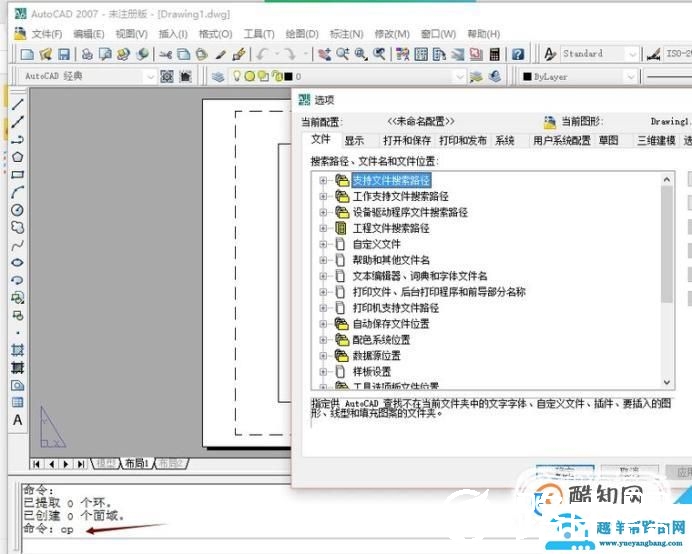The height and width of the screenshot is (554, 692).
Task: Click the Redo arrow
Action: [x=290, y=54]
